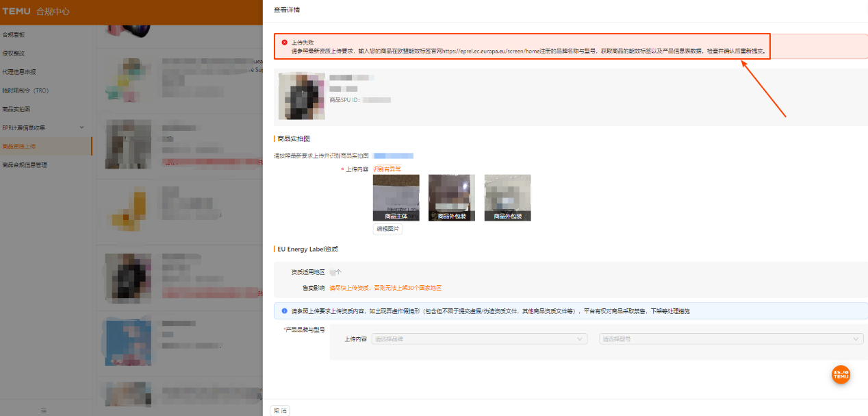
Task: Click the product image in the detail header
Action: [x=301, y=96]
